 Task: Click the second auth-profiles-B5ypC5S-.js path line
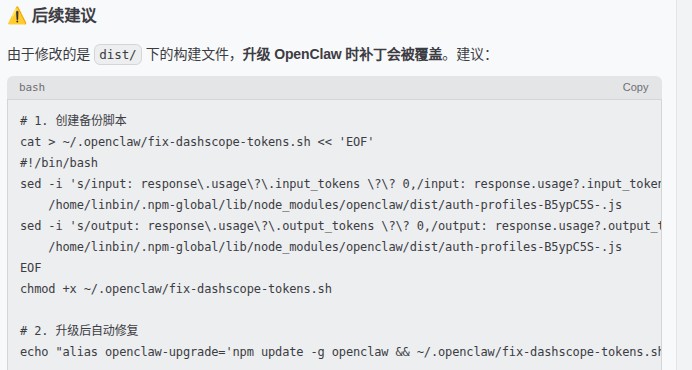point(335,247)
